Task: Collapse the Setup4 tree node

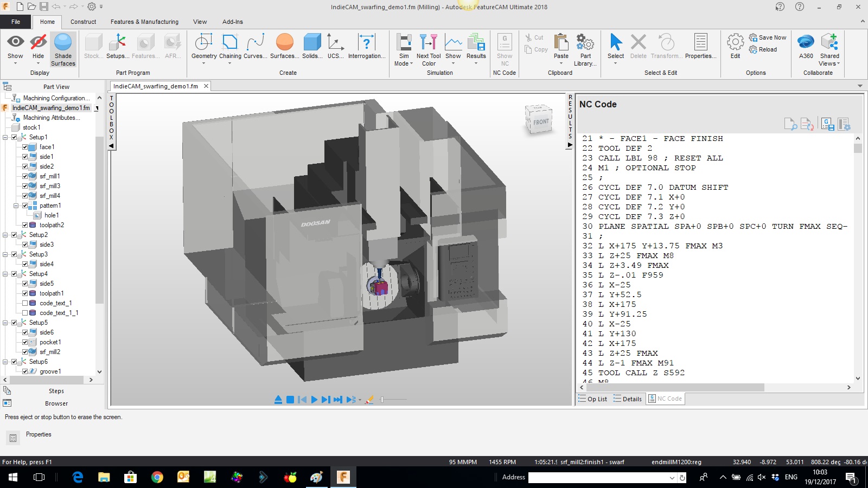Action: (5, 274)
